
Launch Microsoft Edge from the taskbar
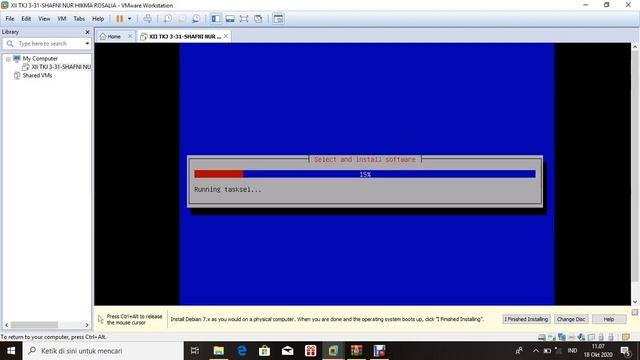242,351
